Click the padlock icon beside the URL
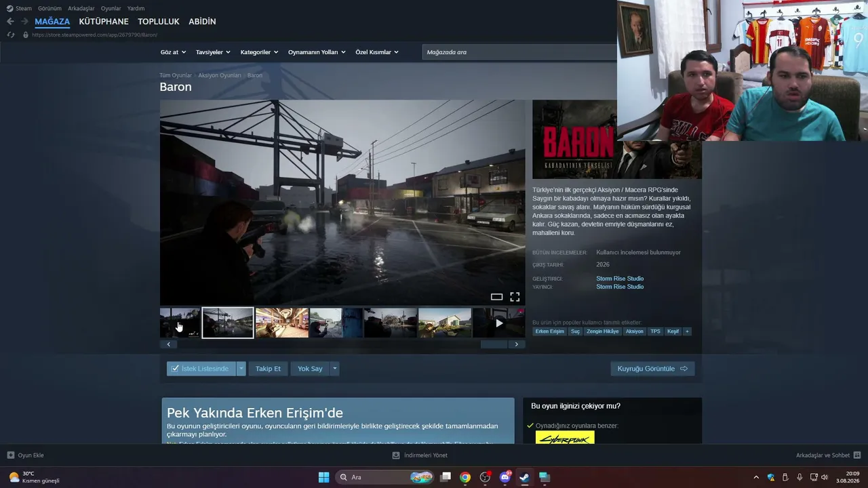This screenshot has height=488, width=868. point(26,35)
